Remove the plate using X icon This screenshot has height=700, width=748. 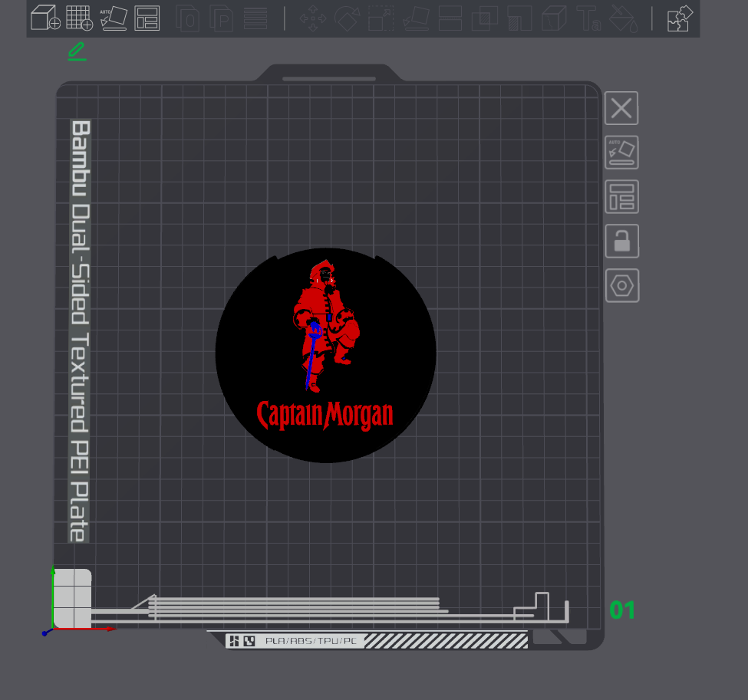(x=621, y=108)
